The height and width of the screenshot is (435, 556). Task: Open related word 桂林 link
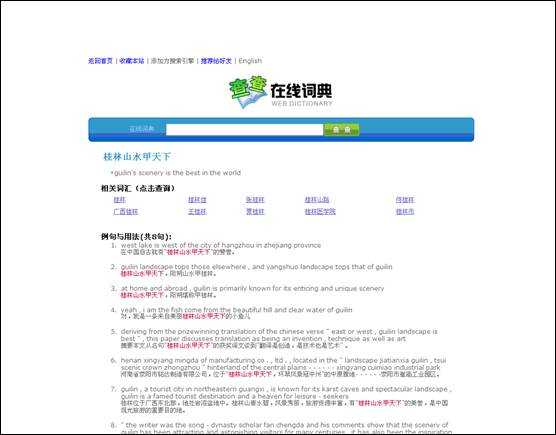[x=119, y=200]
